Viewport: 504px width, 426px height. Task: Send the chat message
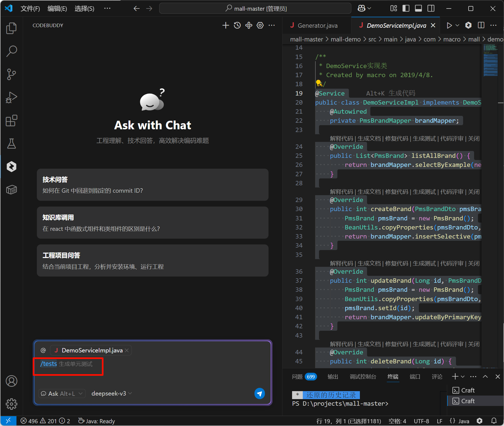(x=259, y=393)
